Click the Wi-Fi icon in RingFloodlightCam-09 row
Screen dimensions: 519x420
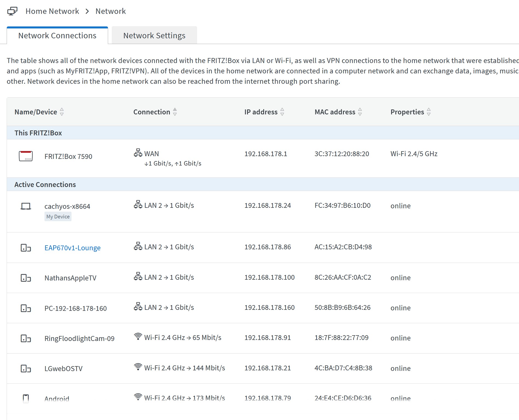(138, 337)
